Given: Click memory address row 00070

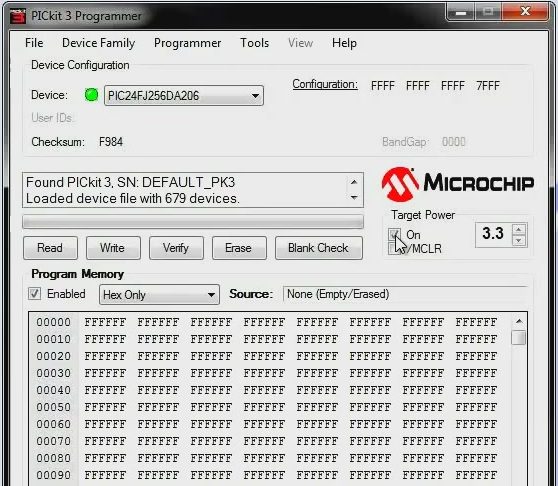Looking at the screenshot, I should 53,442.
